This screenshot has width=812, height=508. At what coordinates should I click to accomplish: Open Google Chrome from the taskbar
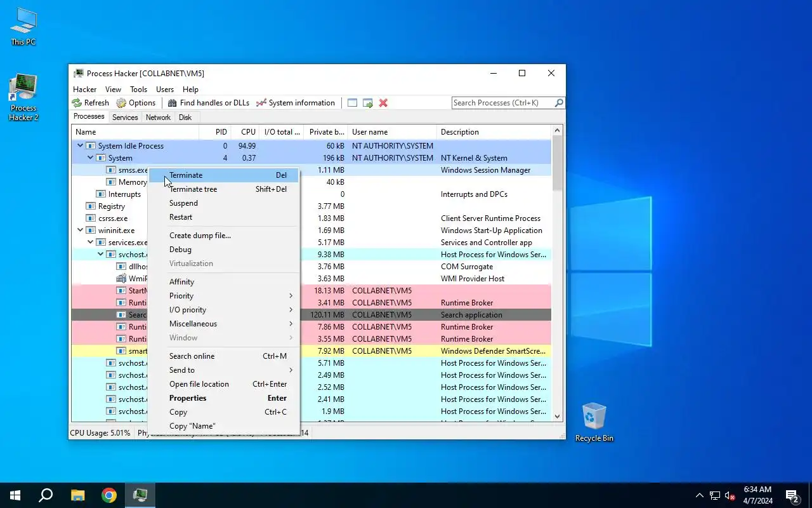coord(109,495)
